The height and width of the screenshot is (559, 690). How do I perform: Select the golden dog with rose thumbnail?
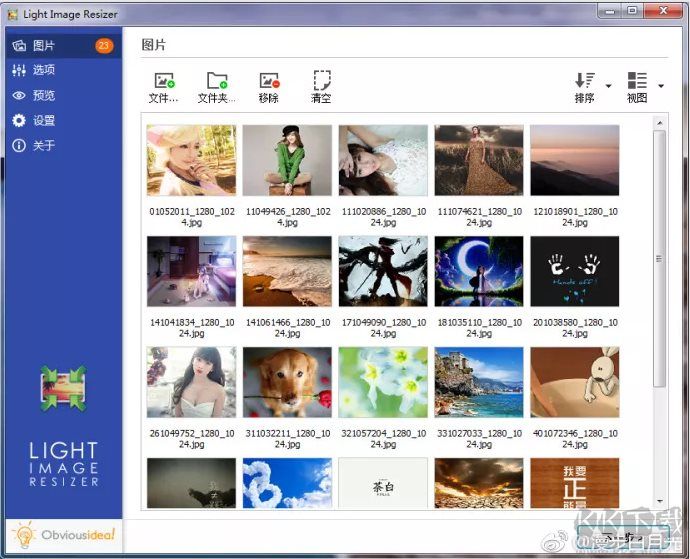(287, 382)
